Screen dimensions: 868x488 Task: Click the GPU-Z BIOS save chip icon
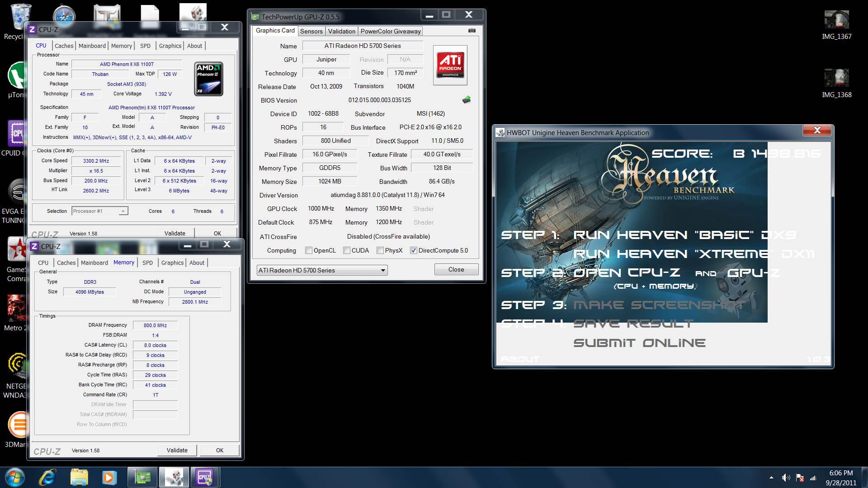coord(467,100)
